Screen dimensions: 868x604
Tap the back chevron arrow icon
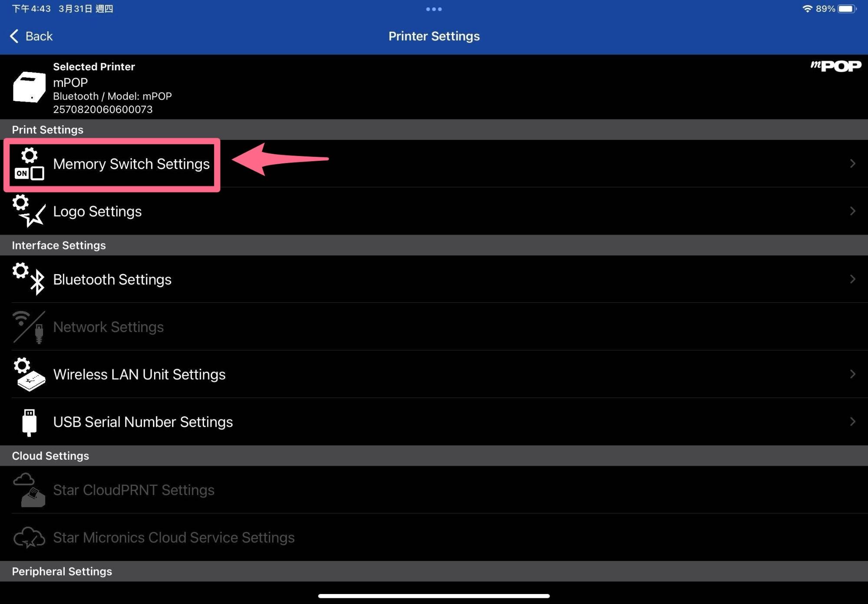coord(14,36)
